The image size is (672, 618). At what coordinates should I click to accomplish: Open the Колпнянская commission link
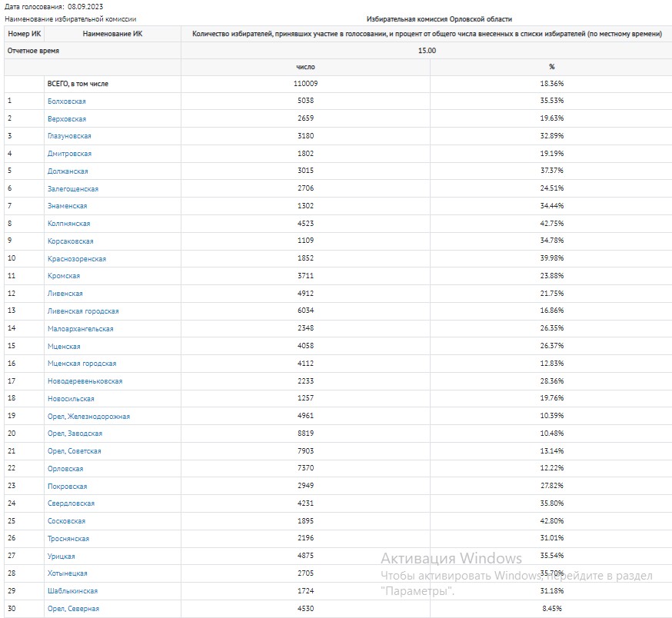68,223
